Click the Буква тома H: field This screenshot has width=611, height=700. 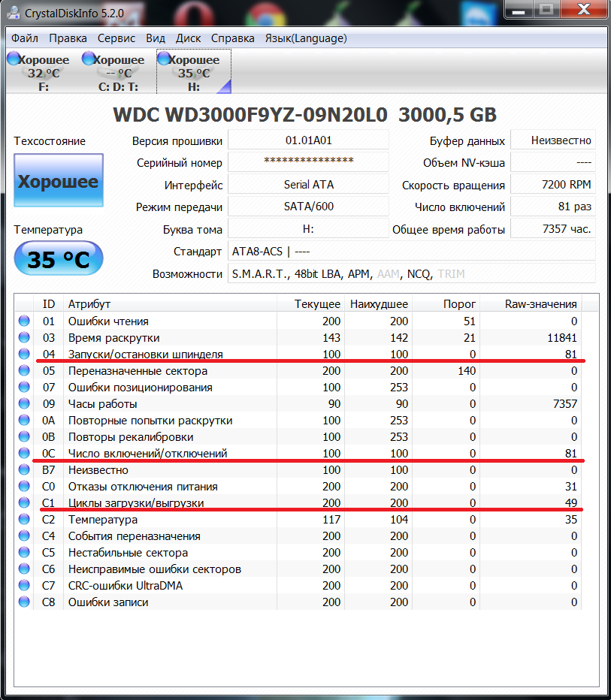tap(309, 228)
